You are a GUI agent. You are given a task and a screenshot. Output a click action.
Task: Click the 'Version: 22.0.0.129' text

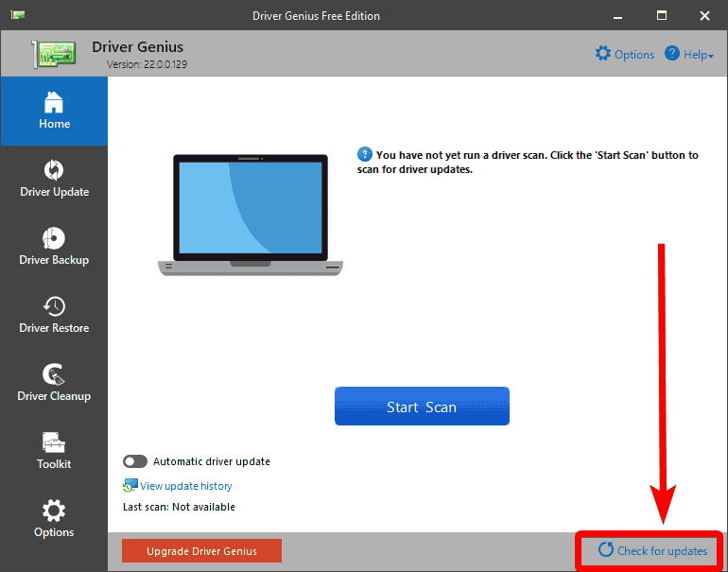147,64
